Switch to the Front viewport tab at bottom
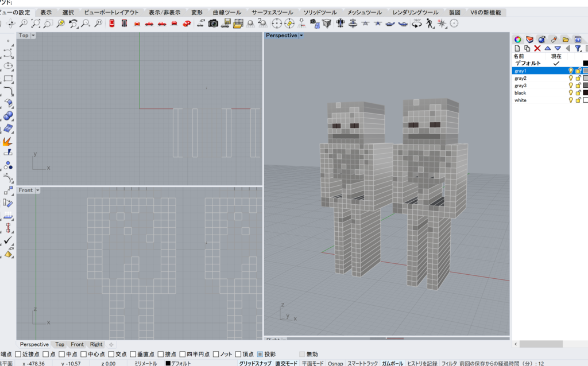The image size is (588, 366). [x=78, y=344]
